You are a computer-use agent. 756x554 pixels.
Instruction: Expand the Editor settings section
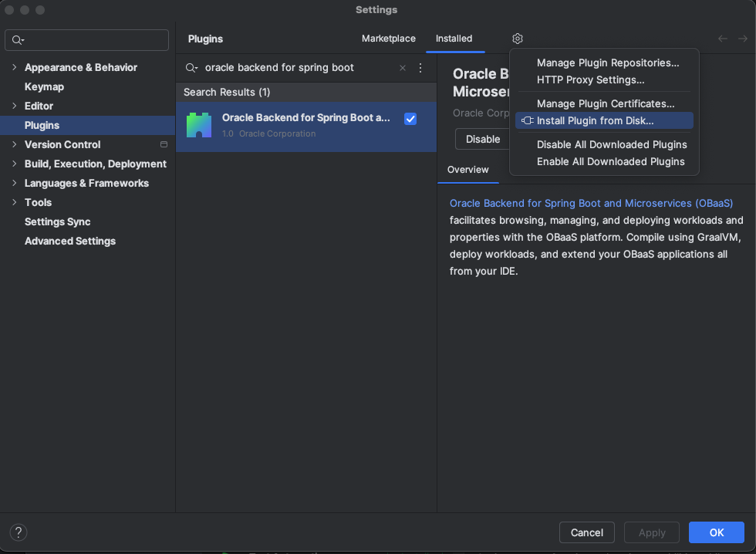click(x=14, y=106)
